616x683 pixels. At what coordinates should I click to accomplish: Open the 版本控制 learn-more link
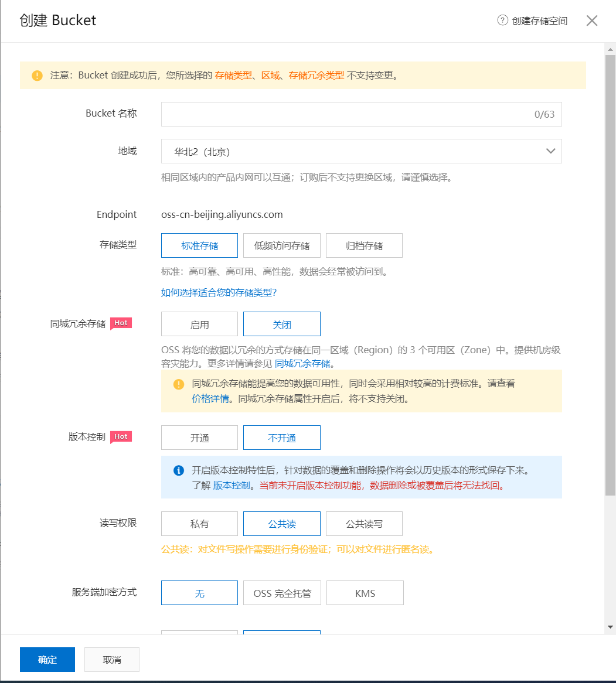(x=232, y=486)
